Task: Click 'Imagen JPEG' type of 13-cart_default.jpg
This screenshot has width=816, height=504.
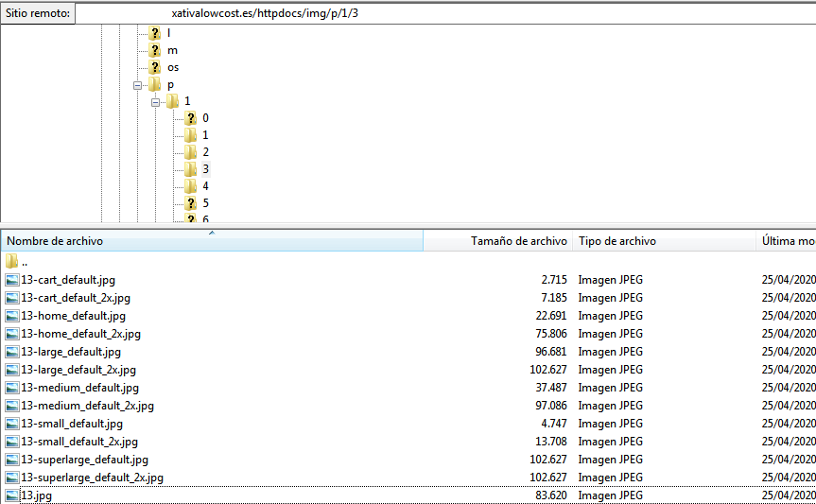Action: (x=611, y=280)
